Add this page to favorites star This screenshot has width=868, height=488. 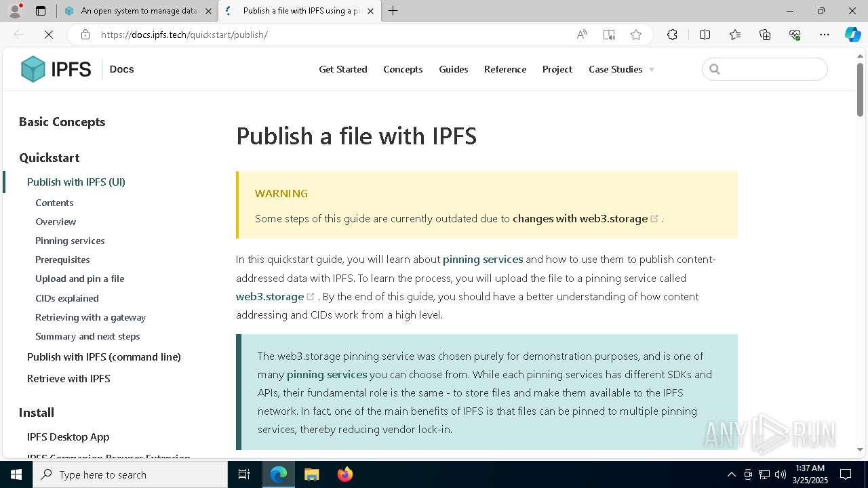[636, 35]
